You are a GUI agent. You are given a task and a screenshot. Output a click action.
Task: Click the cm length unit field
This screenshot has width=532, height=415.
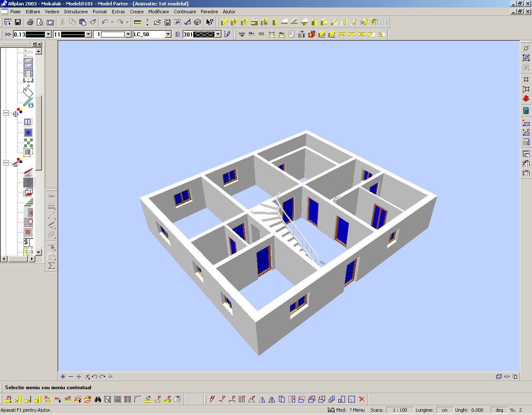tap(444, 410)
